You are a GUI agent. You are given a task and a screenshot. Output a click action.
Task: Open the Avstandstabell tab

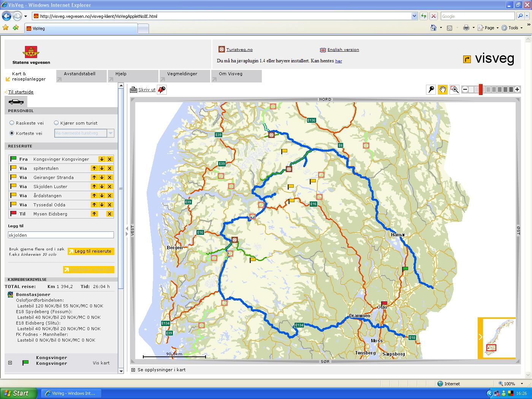click(79, 74)
